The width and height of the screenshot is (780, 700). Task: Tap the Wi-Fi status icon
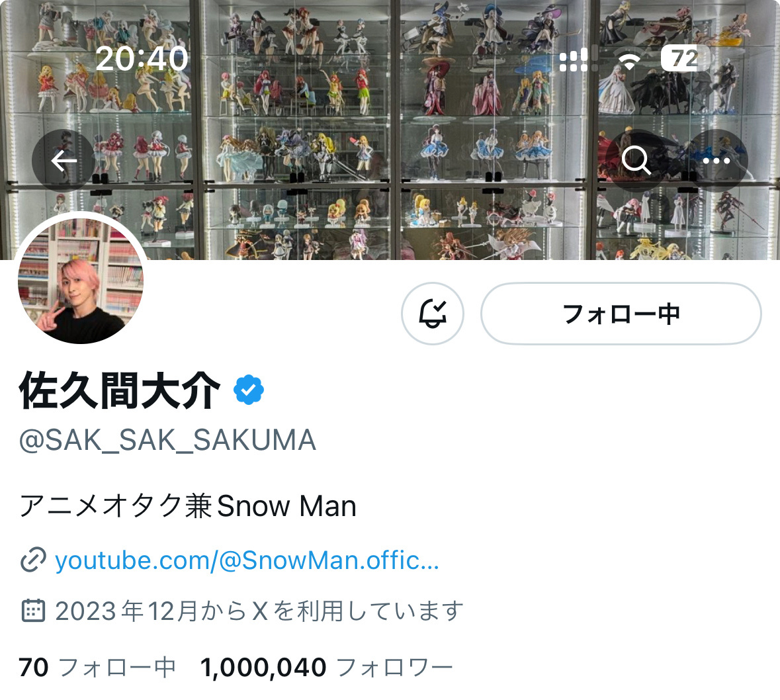click(629, 61)
